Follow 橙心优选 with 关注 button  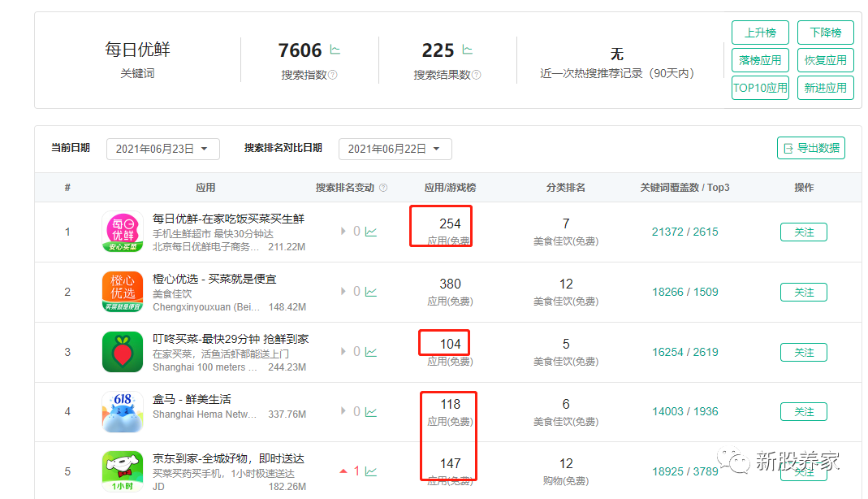click(x=804, y=293)
